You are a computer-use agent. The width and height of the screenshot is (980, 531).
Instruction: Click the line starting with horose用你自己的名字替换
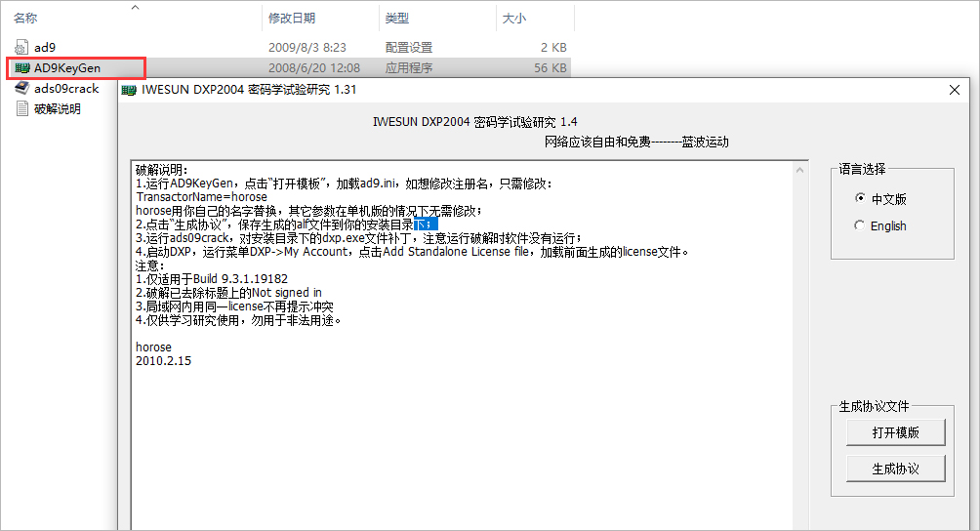click(308, 211)
